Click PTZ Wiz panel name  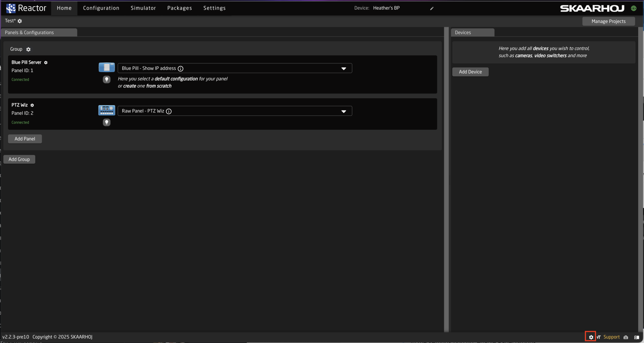(20, 105)
